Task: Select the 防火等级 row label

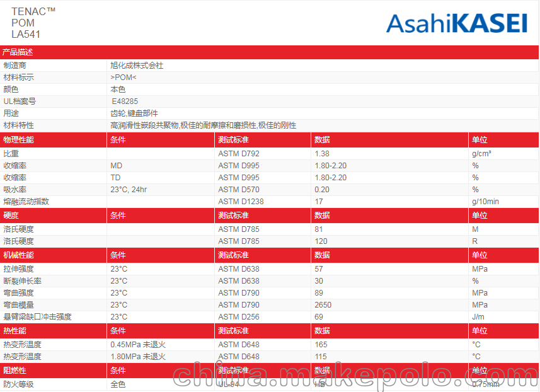Action: 19,384
